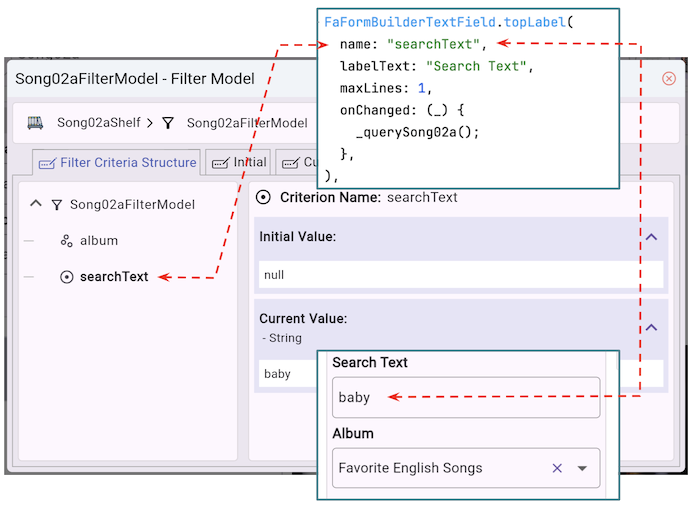Screen dimensions: 693x506
Task: Close the Filter Model dialog
Action: tap(669, 78)
